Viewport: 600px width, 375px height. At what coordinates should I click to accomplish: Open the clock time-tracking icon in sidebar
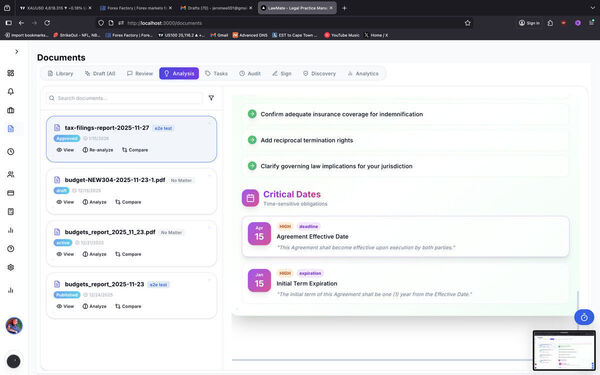[11, 152]
